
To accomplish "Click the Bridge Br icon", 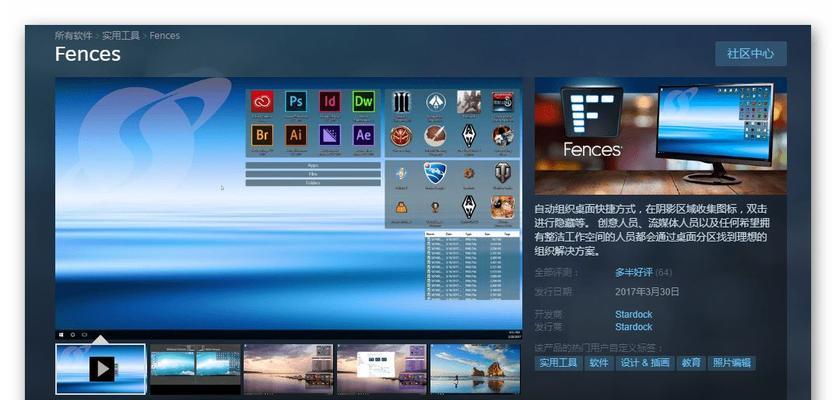I will [x=262, y=135].
